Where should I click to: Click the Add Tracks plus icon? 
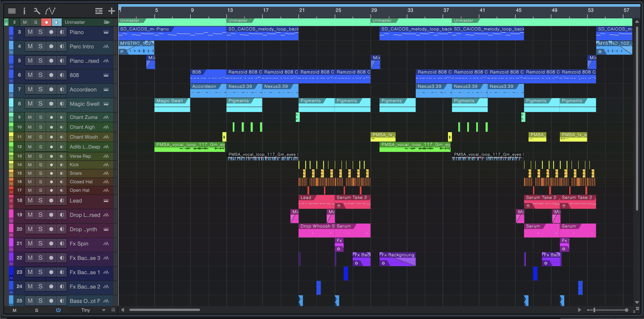pyautogui.click(x=111, y=11)
